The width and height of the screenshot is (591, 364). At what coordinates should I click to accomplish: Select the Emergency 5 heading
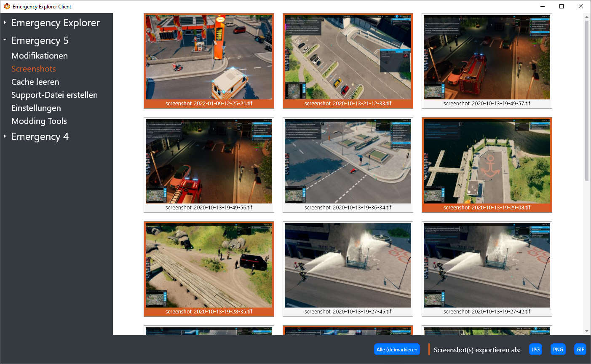click(x=40, y=40)
